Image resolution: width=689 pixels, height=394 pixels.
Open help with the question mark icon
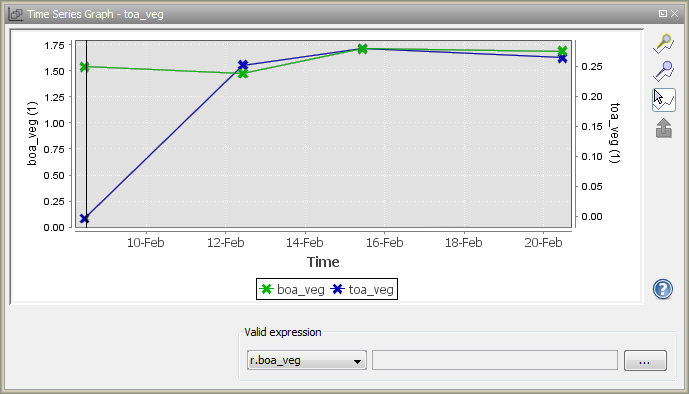pyautogui.click(x=663, y=289)
